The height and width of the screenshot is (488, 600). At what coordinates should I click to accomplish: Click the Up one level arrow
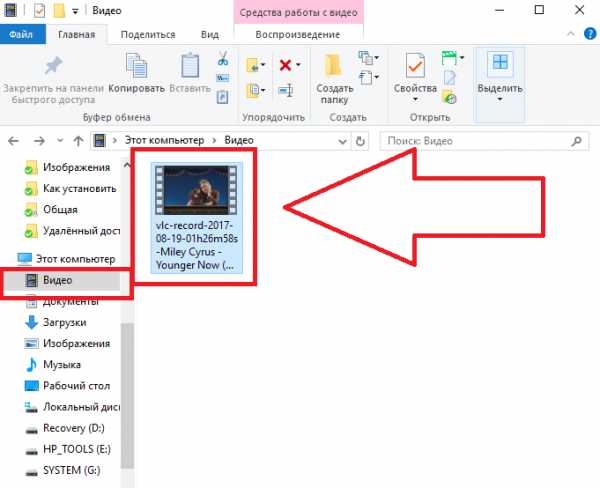[x=78, y=141]
